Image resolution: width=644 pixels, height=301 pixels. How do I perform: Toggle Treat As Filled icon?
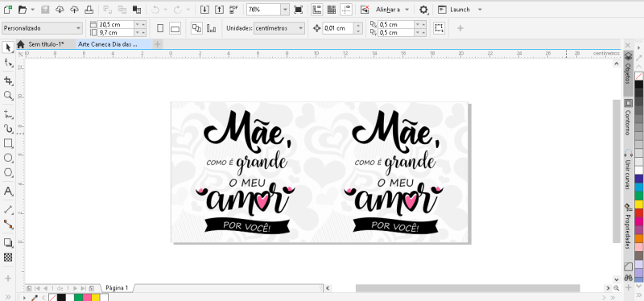[439, 28]
